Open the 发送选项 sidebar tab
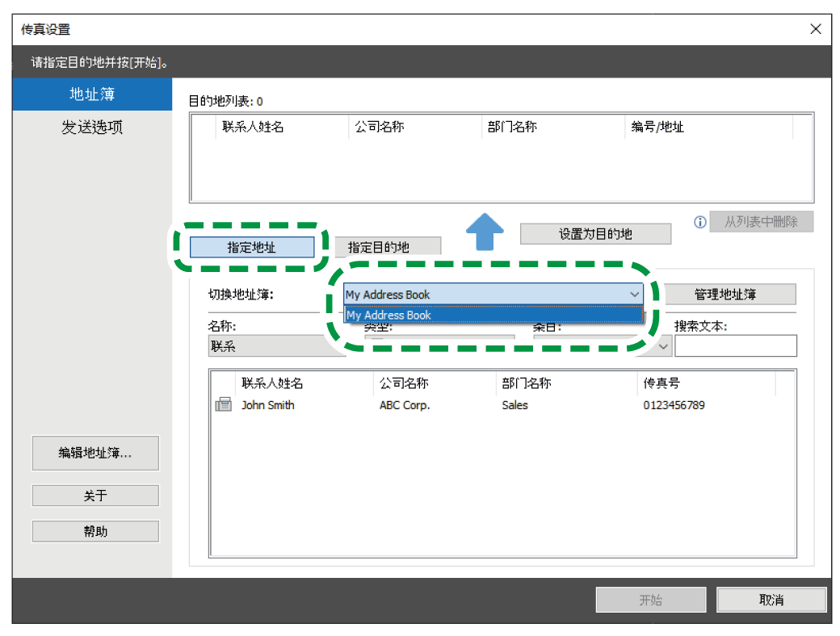This screenshot has height=636, width=840. tap(92, 128)
